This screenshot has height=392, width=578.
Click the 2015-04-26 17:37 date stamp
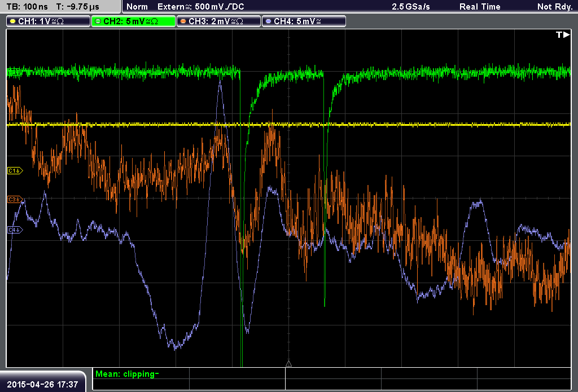(42, 384)
